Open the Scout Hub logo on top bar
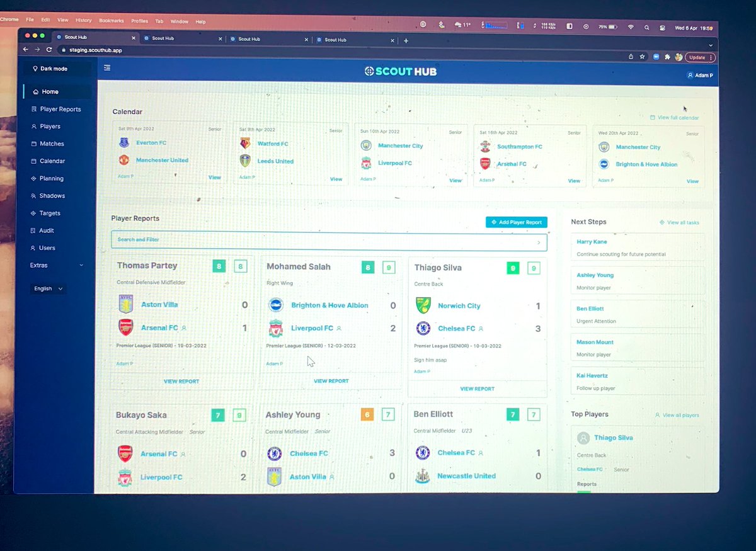 [x=401, y=71]
